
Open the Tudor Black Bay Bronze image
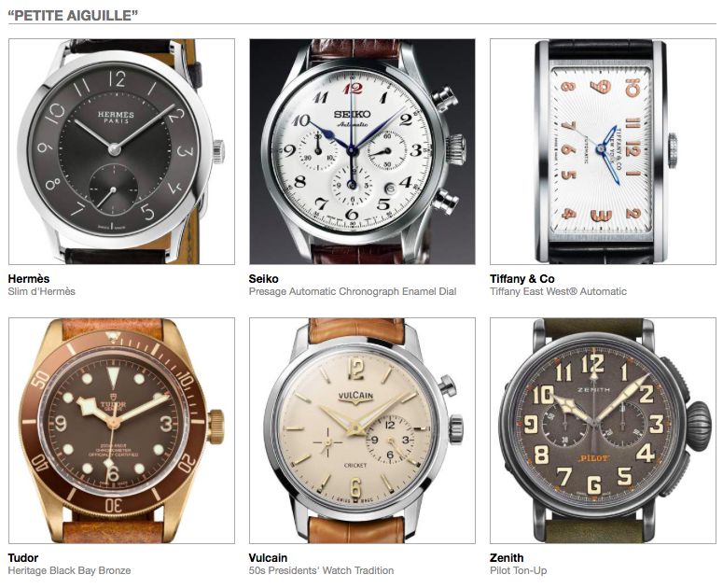point(121,431)
